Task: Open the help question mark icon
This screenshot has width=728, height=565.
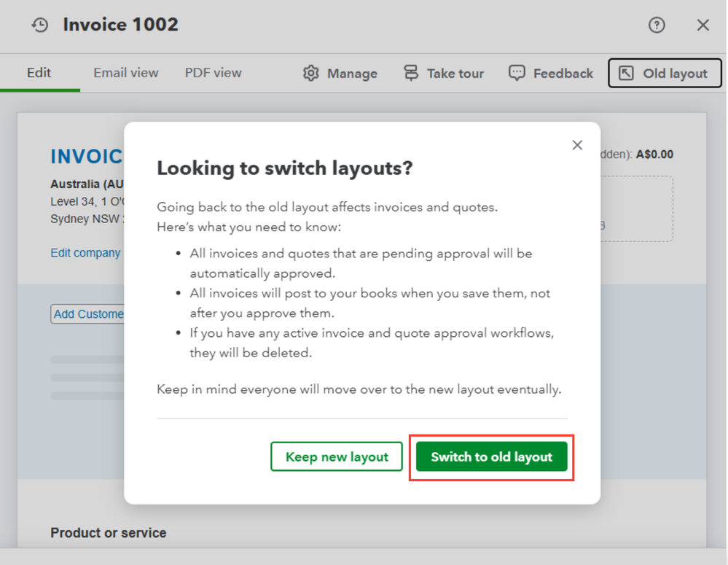Action: point(657,25)
